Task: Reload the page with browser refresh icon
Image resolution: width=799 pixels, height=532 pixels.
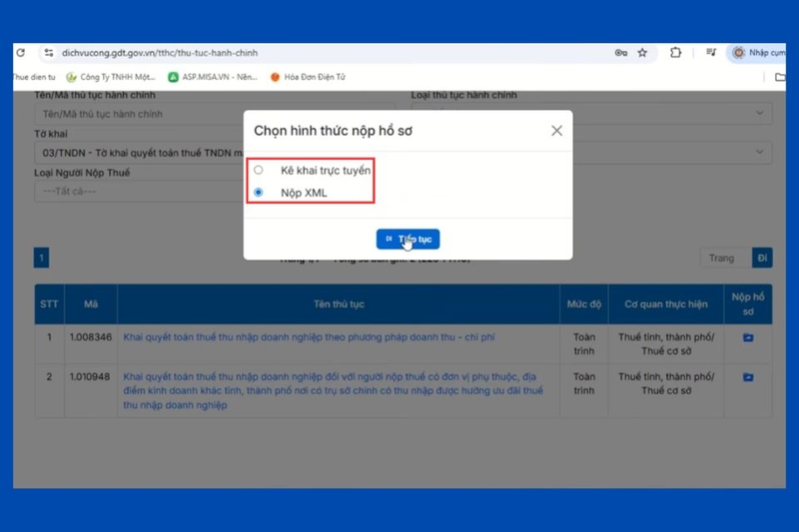Action: click(20, 53)
